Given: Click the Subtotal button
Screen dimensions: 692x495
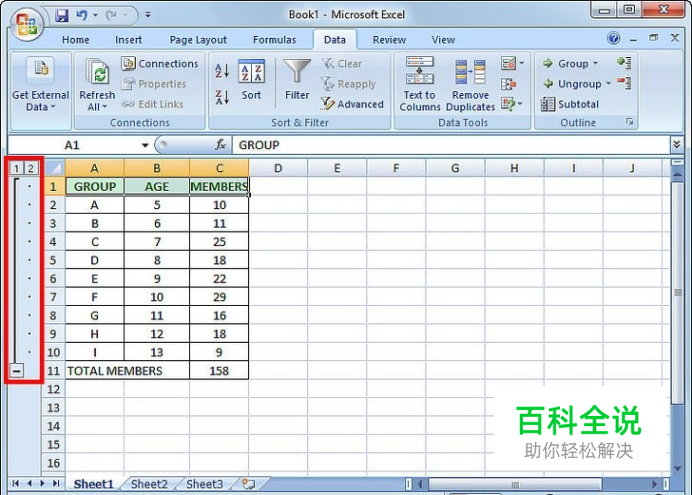Looking at the screenshot, I should [570, 104].
